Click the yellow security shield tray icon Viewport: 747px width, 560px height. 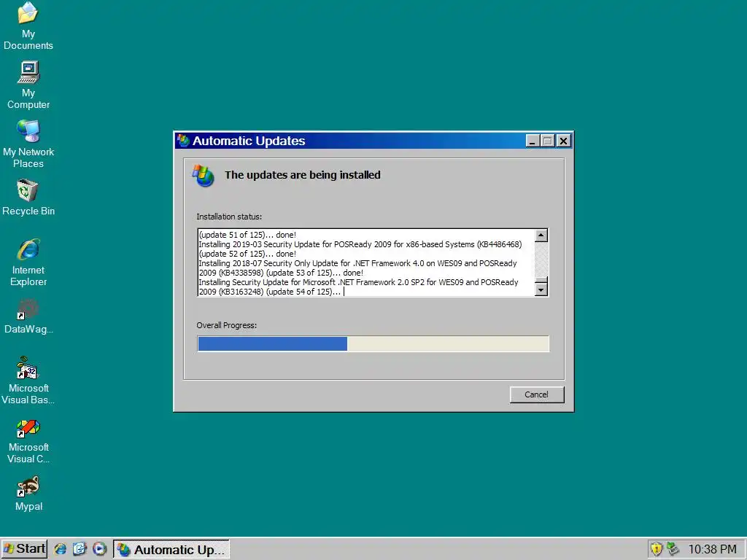pyautogui.click(x=657, y=549)
